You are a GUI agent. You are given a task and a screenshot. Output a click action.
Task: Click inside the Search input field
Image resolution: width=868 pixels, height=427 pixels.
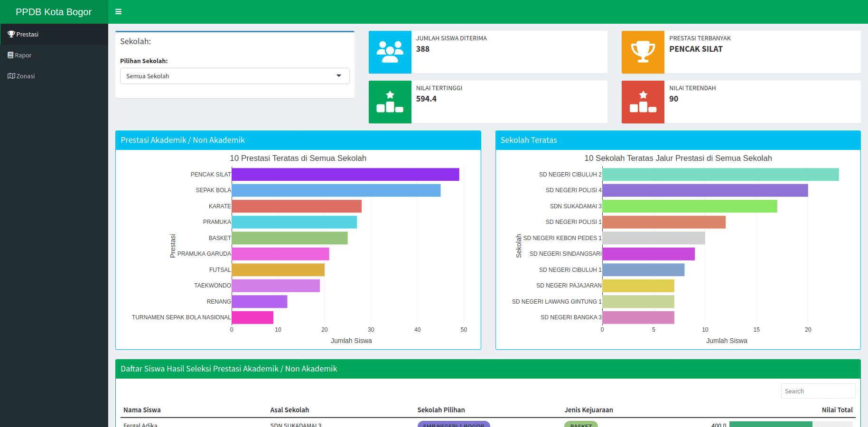coord(818,391)
